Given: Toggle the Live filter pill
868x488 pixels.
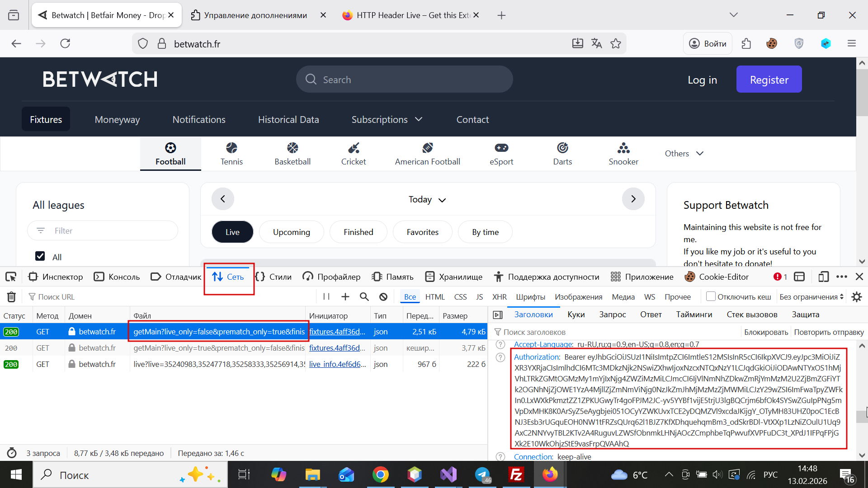Looking at the screenshot, I should point(232,232).
